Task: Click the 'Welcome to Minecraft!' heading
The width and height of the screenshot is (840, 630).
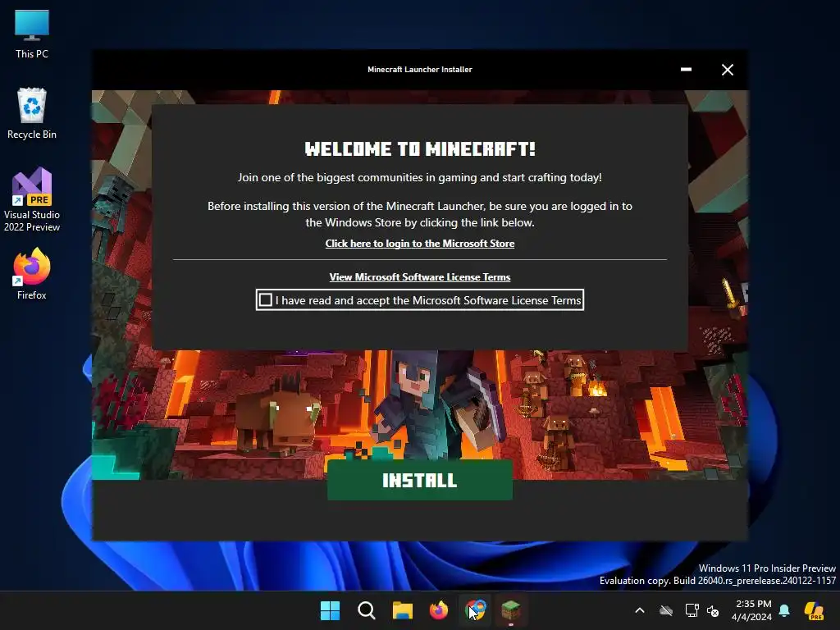Action: pos(420,149)
